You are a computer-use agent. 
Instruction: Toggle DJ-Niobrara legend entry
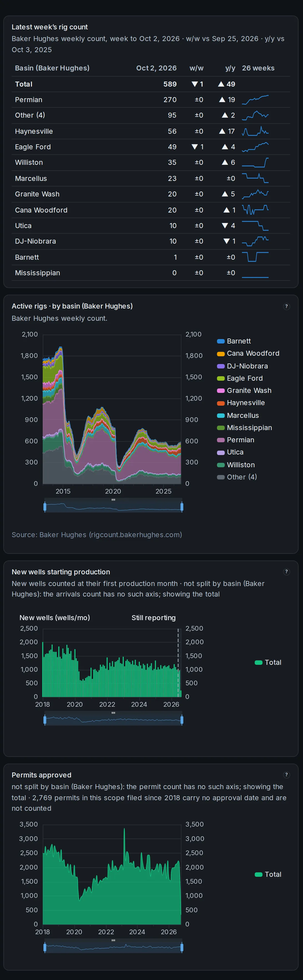click(x=242, y=366)
